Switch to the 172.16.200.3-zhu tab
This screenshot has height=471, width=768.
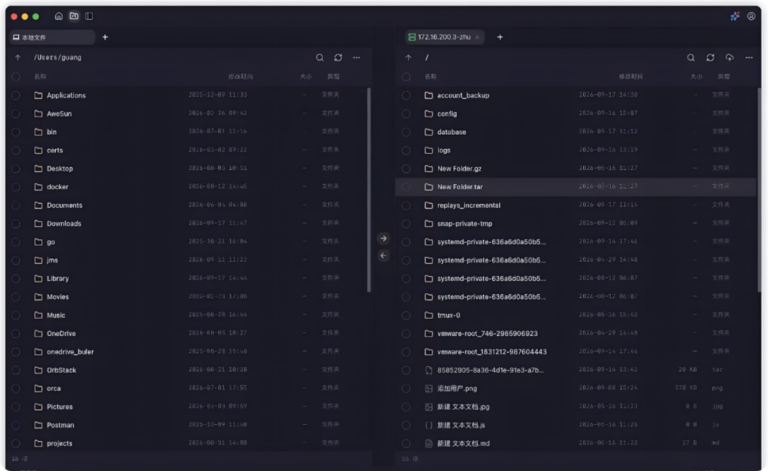pyautogui.click(x=445, y=37)
